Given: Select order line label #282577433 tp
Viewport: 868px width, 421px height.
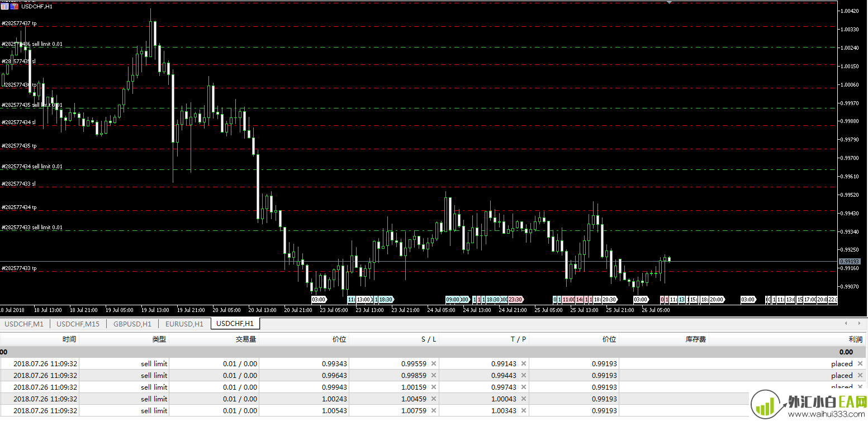Looking at the screenshot, I should click(x=19, y=268).
